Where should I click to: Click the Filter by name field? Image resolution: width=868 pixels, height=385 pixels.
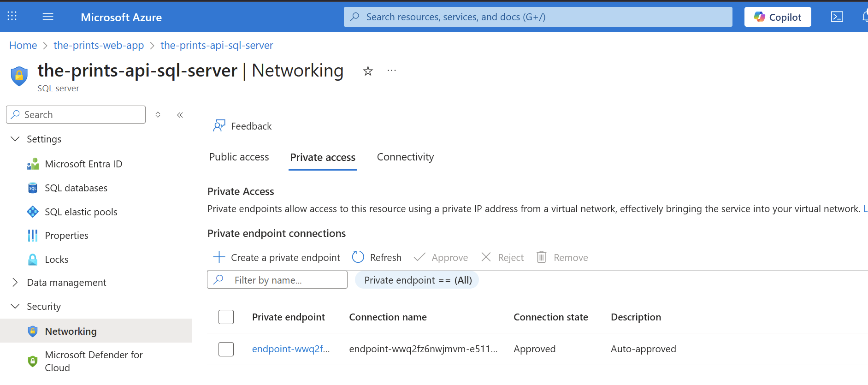click(x=277, y=280)
